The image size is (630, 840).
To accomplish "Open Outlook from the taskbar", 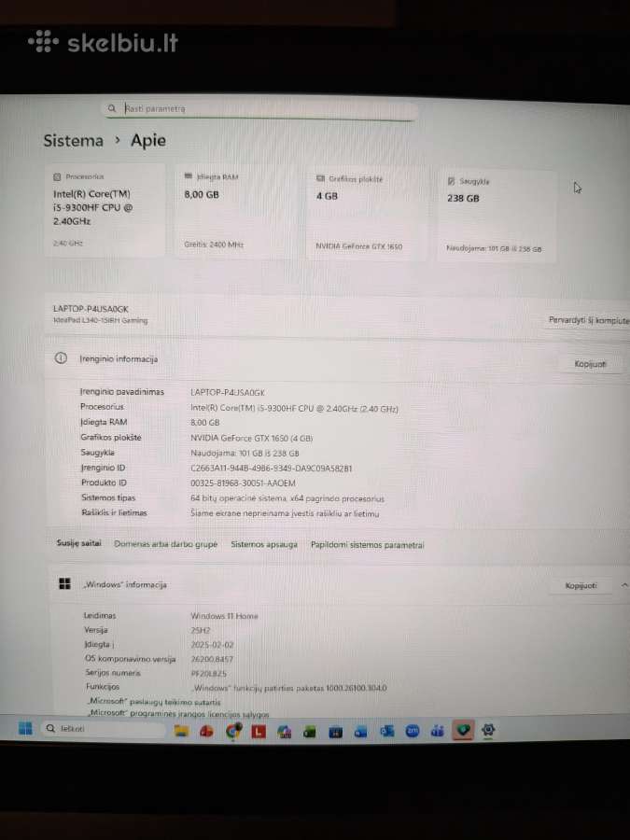I will (386, 731).
